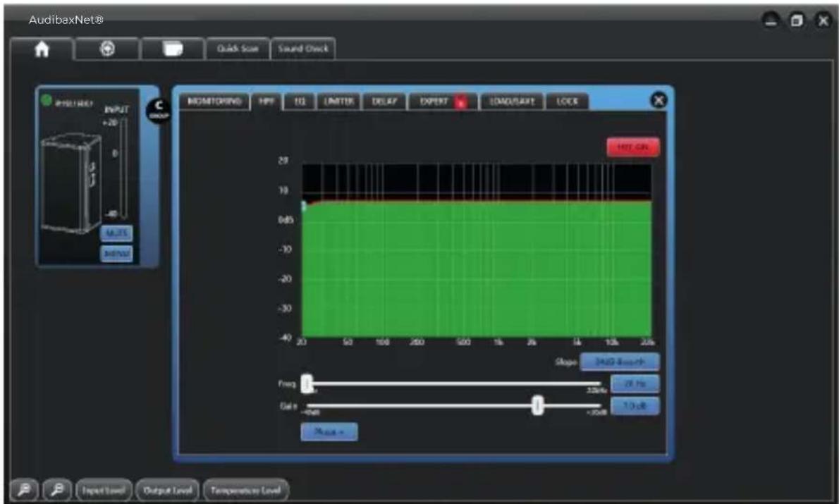Click the MENU button on speaker panel

click(x=116, y=253)
